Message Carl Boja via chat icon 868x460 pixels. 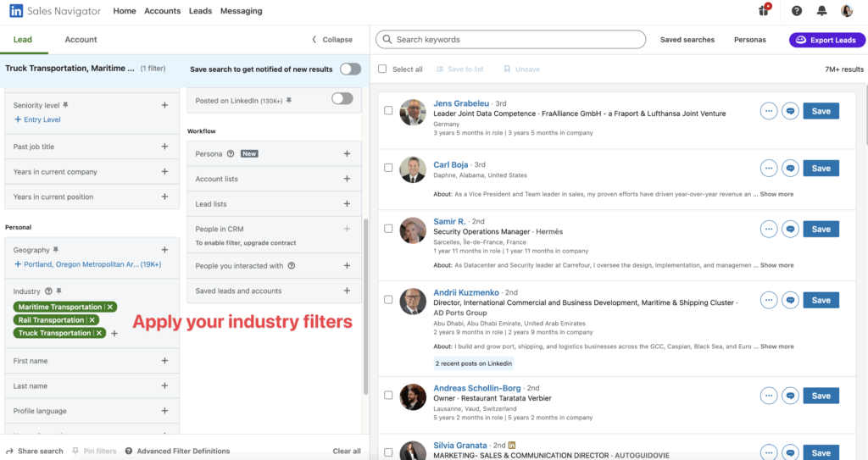coord(790,169)
